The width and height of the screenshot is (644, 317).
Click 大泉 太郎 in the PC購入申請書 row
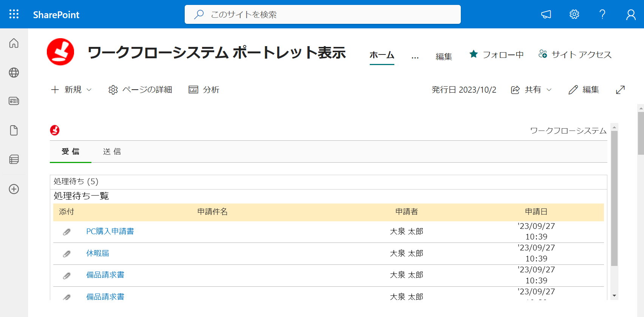[407, 232]
